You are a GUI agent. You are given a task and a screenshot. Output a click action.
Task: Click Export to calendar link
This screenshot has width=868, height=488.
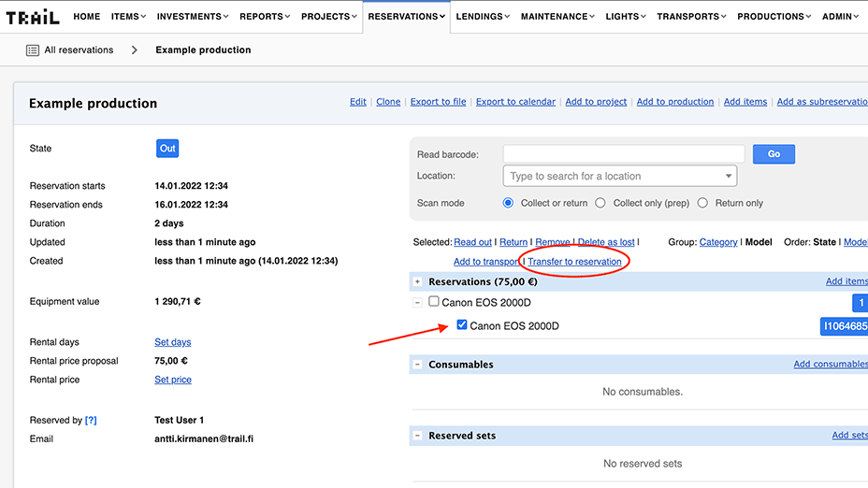coord(515,102)
